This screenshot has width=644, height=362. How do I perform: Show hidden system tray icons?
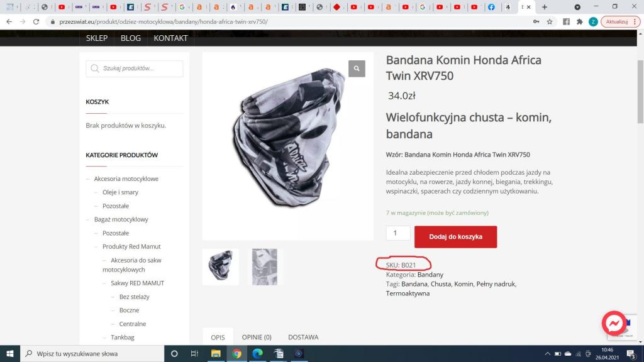(547, 354)
